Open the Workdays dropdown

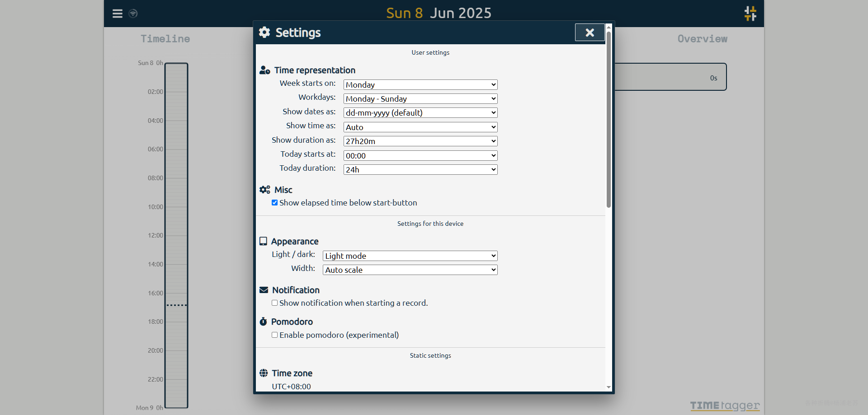click(420, 99)
